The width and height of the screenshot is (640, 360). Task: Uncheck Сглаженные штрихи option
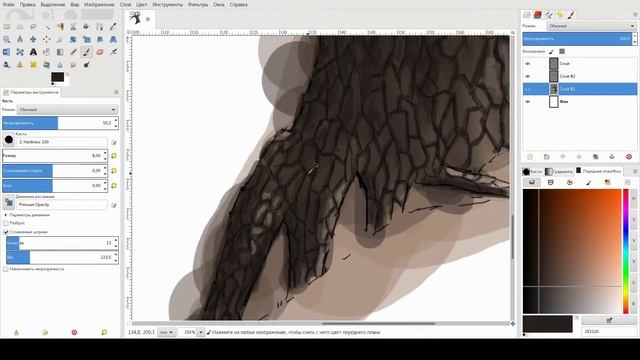[6, 232]
